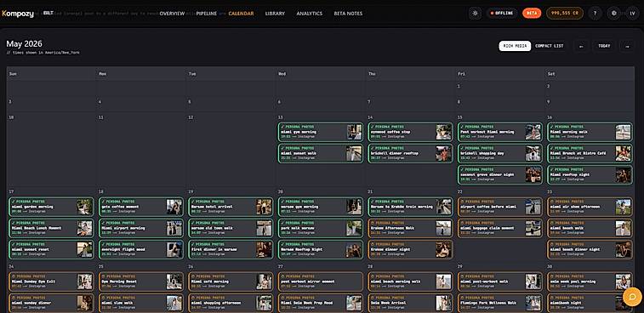Switch to RICH MEDIA view

[x=515, y=46]
